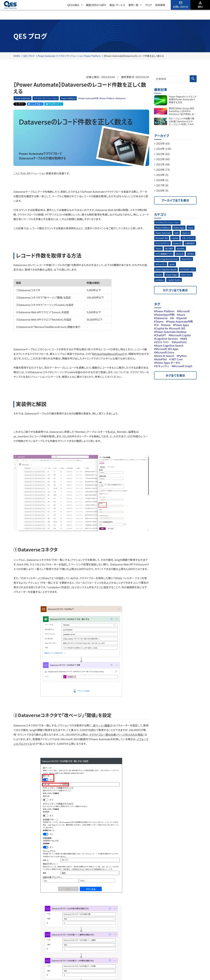This screenshot has height=980, width=210.
Task: Click the Power Automate tag under the article title
Action: pos(22,98)
